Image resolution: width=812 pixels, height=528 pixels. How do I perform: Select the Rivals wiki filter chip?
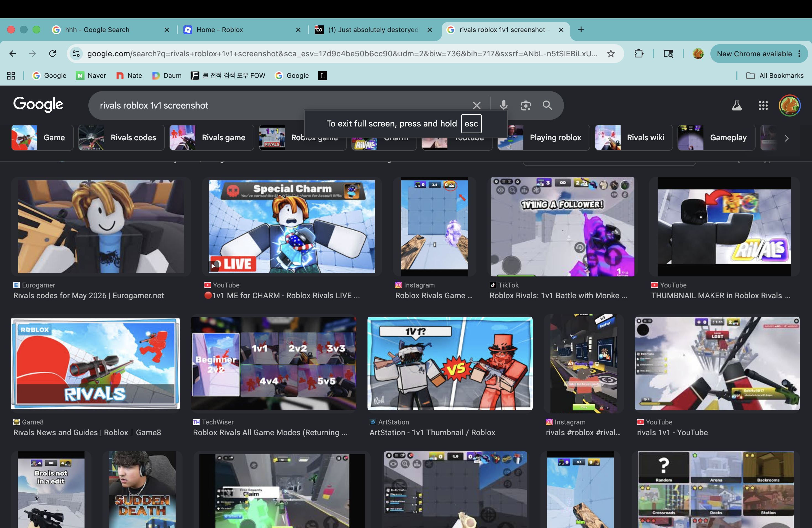point(634,138)
